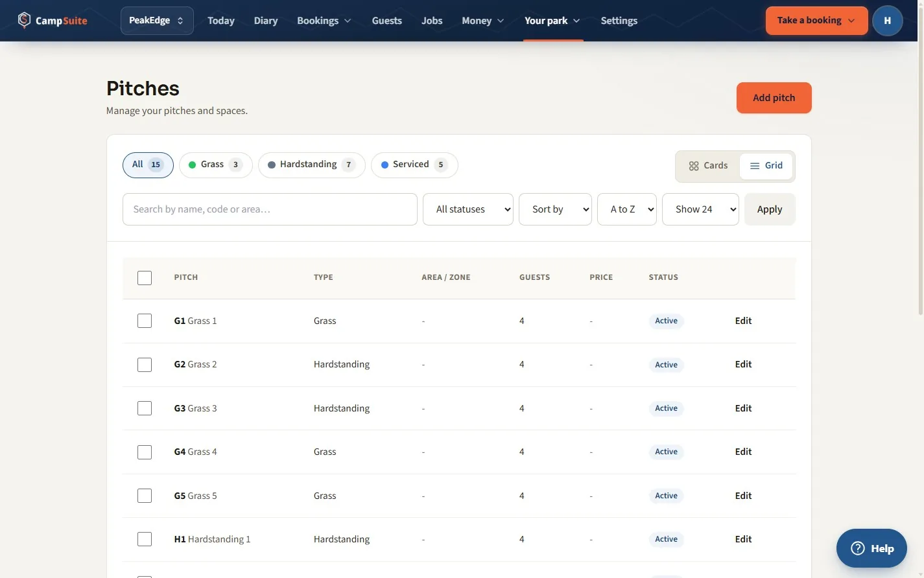Image resolution: width=924 pixels, height=578 pixels.
Task: Tick the select-all header checkbox
Action: pyautogui.click(x=145, y=278)
